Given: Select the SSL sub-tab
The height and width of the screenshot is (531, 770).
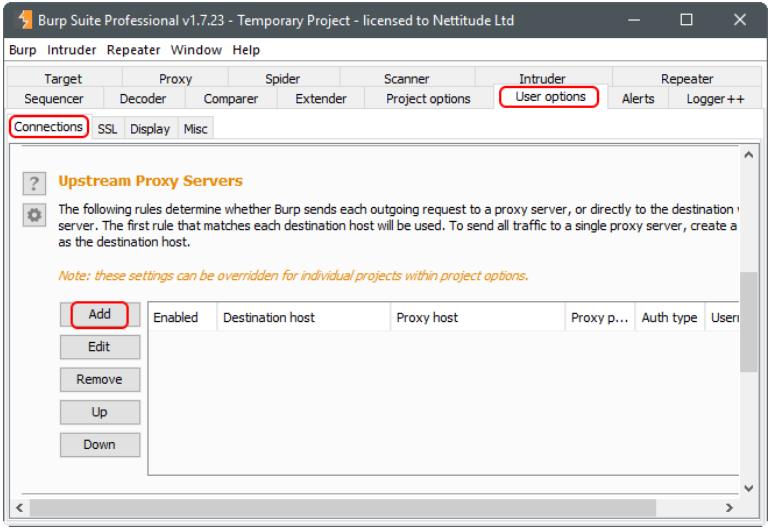Looking at the screenshot, I should 107,129.
